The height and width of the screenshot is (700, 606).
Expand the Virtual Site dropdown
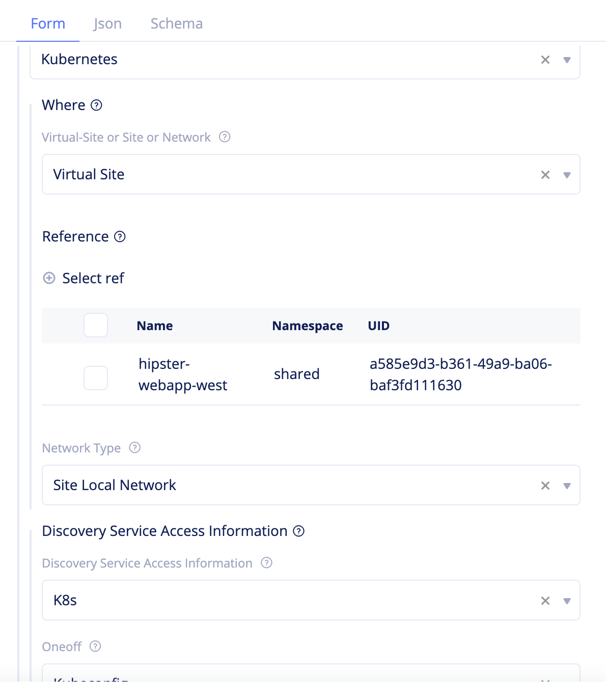(566, 174)
